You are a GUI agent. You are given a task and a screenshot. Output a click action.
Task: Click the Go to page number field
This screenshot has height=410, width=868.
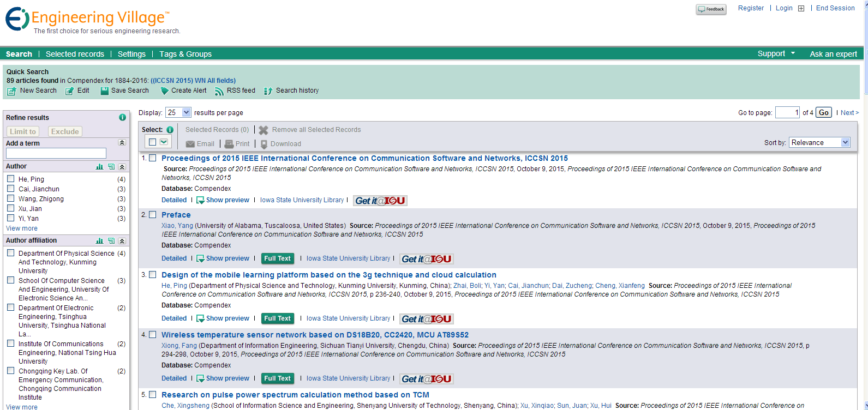[x=787, y=112]
